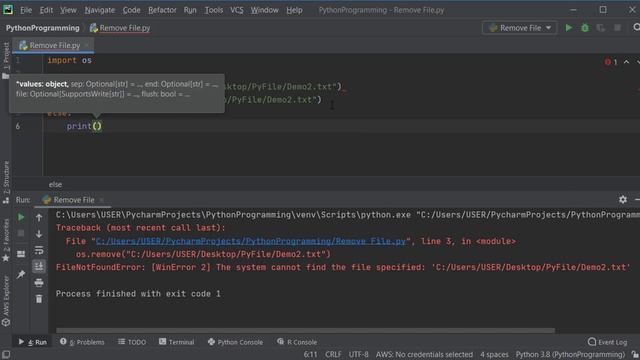Screen dimensions: 640x360
Task: Pin the Run tab
Action: tap(21, 274)
